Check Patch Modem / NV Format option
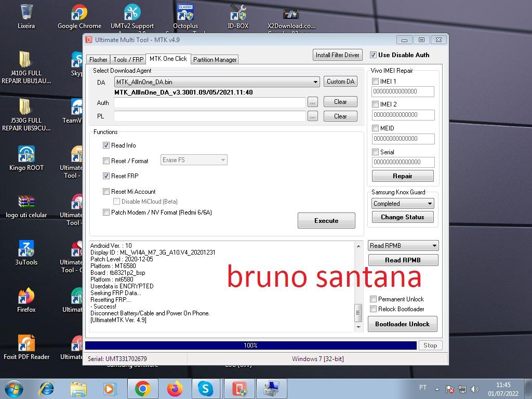 (106, 212)
